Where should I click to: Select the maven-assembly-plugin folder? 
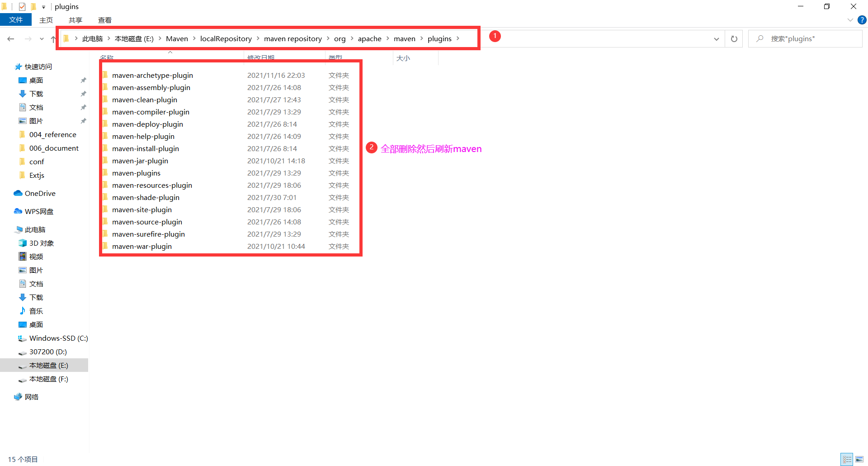click(x=151, y=87)
